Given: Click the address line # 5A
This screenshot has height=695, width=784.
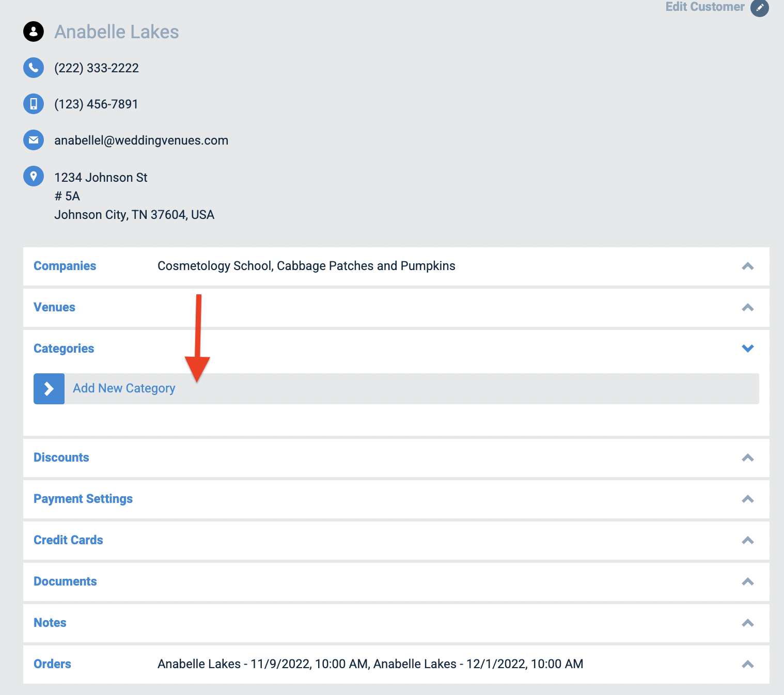Looking at the screenshot, I should [67, 196].
